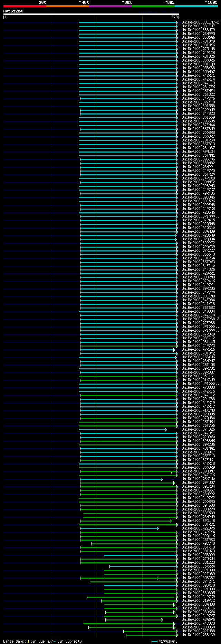Select hit UniRef100_Q38JG9
221x644 pixels.
[x=198, y=635]
